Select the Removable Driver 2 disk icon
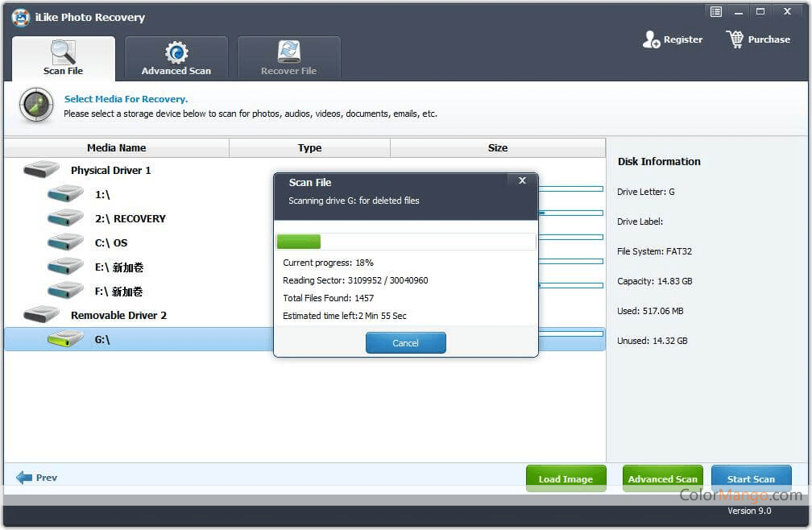Image resolution: width=812 pixels, height=530 pixels. [x=41, y=315]
